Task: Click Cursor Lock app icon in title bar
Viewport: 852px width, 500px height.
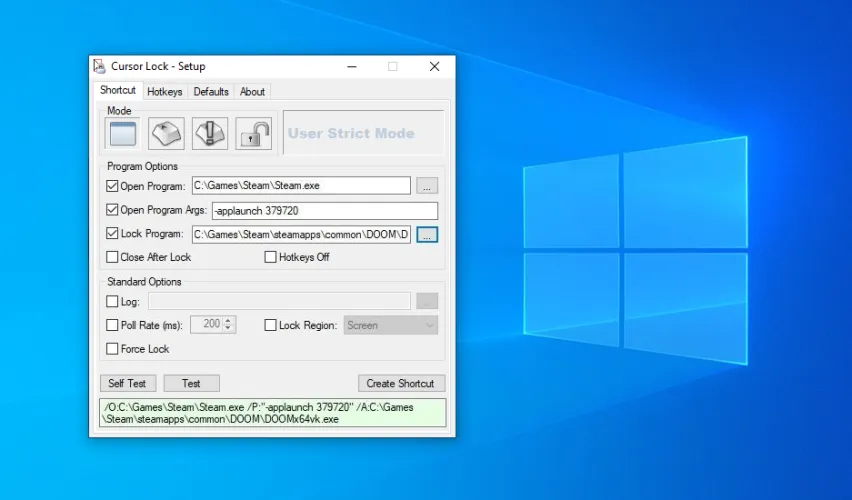Action: [99, 67]
